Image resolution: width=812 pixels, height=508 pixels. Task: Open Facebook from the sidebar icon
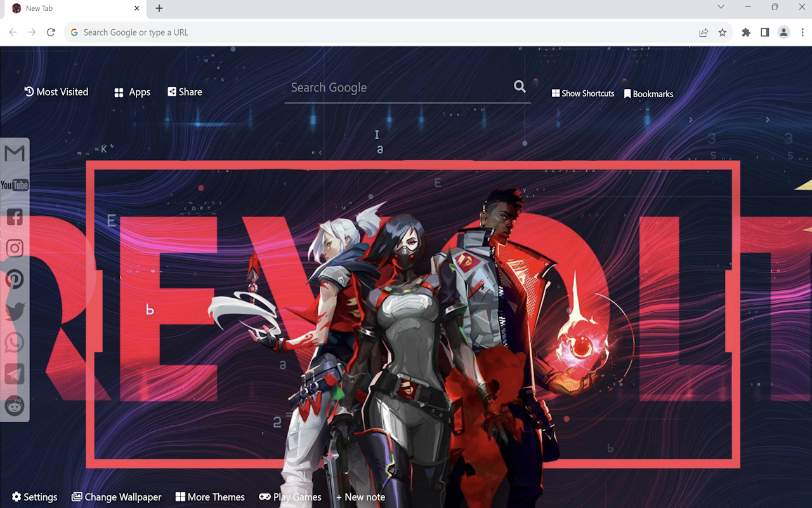click(x=15, y=217)
